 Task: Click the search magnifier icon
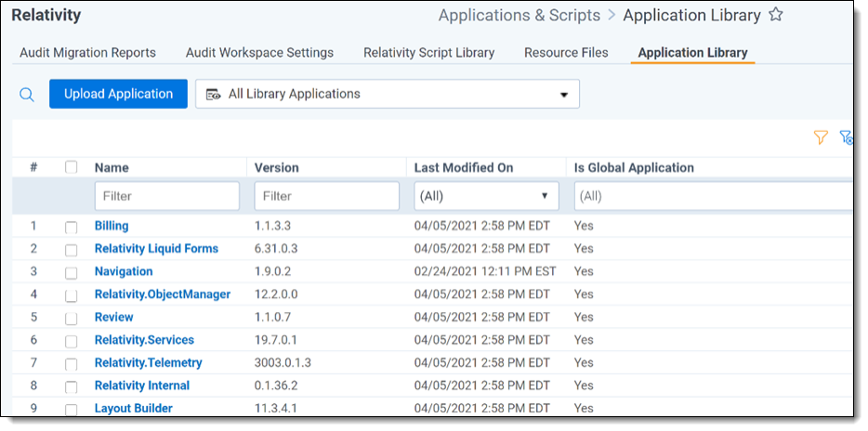[27, 94]
